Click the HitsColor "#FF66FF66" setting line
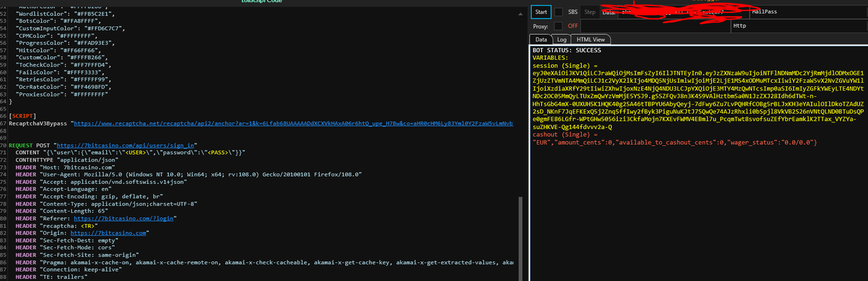This screenshot has height=281, width=868. tap(58, 50)
